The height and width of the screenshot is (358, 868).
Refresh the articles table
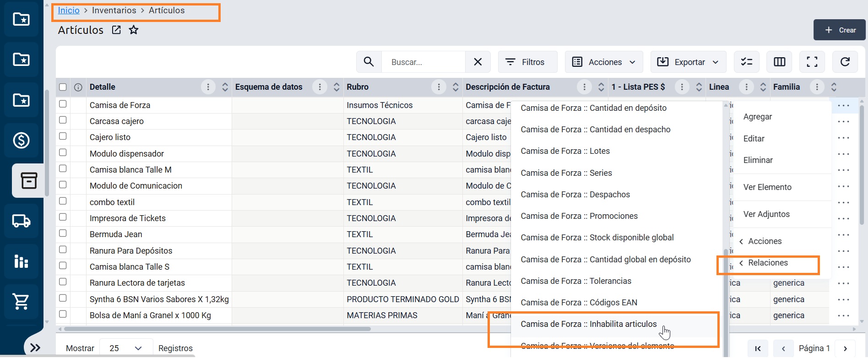[x=845, y=62]
